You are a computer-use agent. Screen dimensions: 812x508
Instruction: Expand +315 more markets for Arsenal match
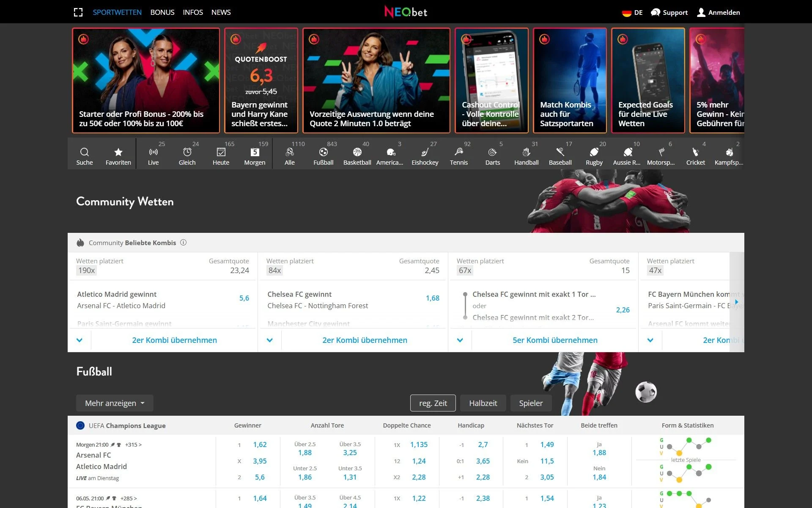tap(133, 444)
